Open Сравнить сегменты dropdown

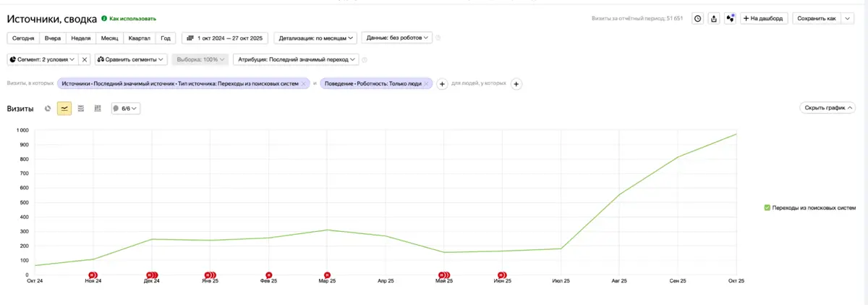[131, 59]
